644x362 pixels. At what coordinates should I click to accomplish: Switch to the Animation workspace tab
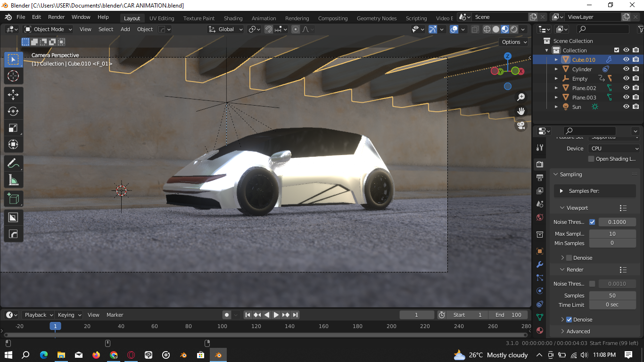click(264, 18)
